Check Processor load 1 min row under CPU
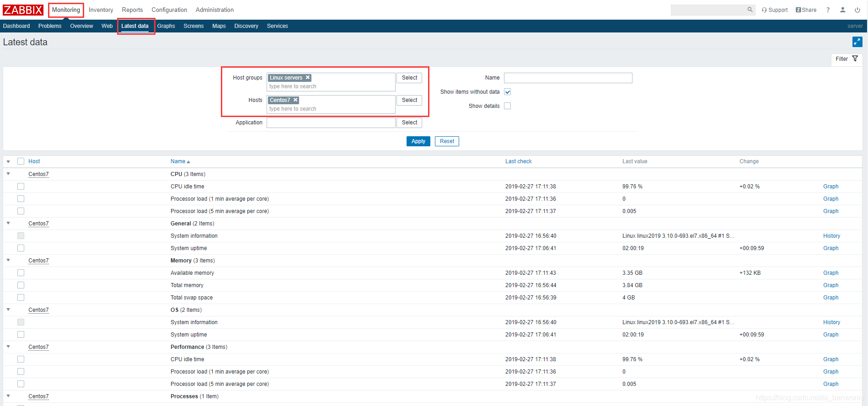This screenshot has height=406, width=868. [x=21, y=199]
